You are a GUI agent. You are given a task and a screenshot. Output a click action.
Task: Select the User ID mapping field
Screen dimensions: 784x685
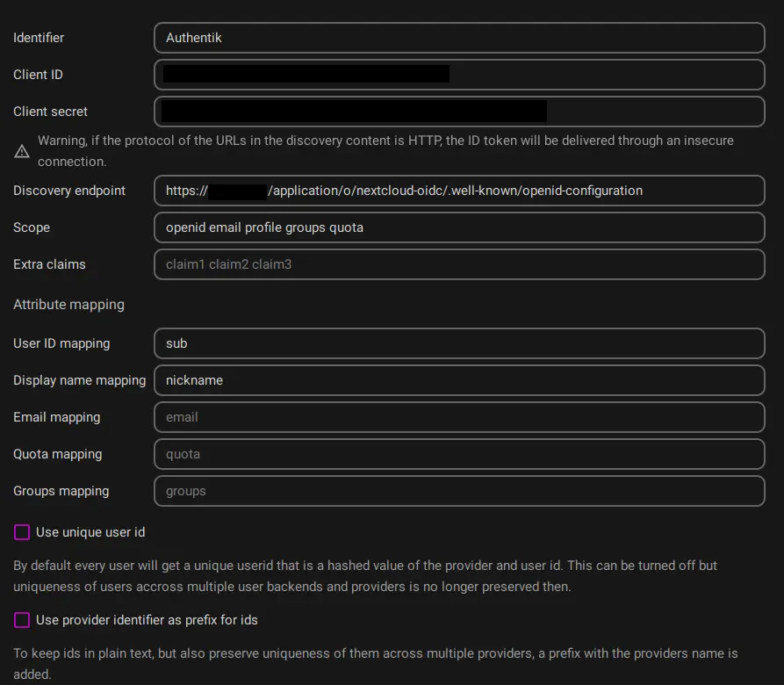[x=458, y=343]
